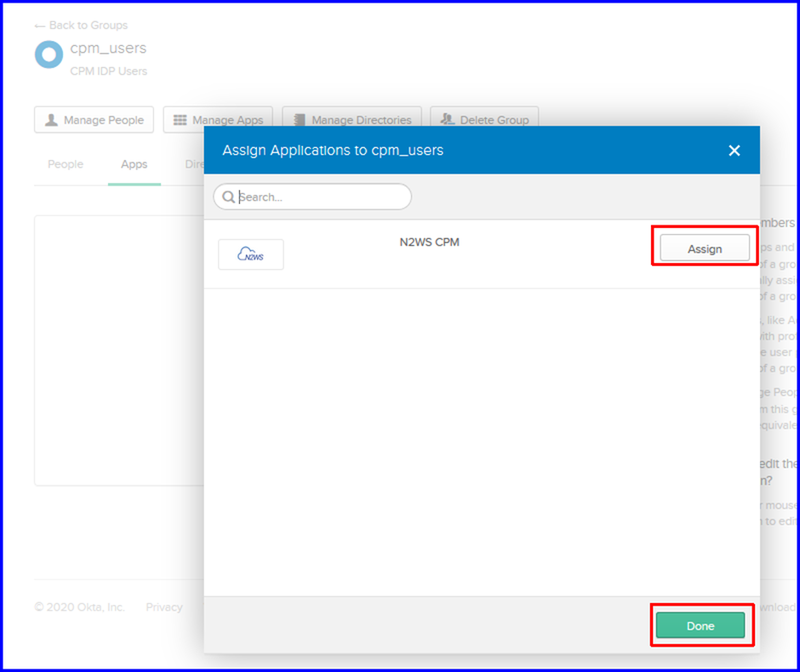Click the green Done button
Viewport: 800px width, 672px height.
pyautogui.click(x=700, y=625)
